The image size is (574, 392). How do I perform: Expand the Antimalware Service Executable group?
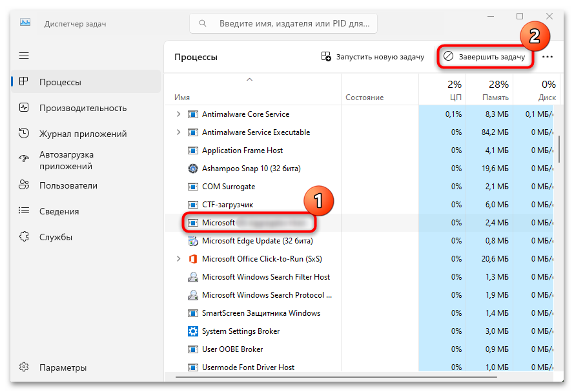pyautogui.click(x=178, y=132)
